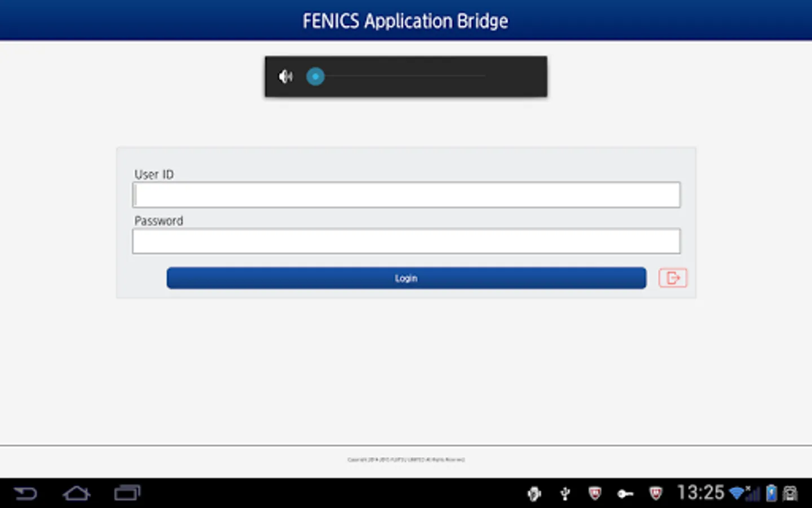Tap the Android home icon
812x508 pixels.
[x=76, y=493]
